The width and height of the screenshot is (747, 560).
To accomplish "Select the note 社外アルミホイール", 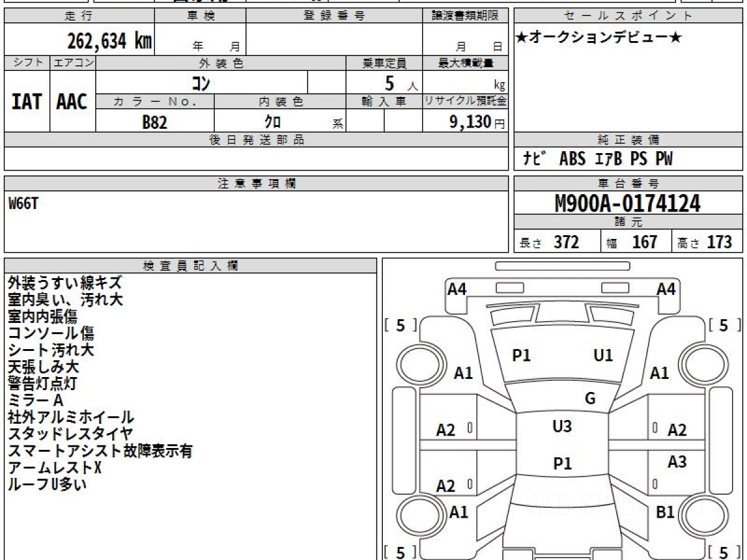I will (71, 418).
